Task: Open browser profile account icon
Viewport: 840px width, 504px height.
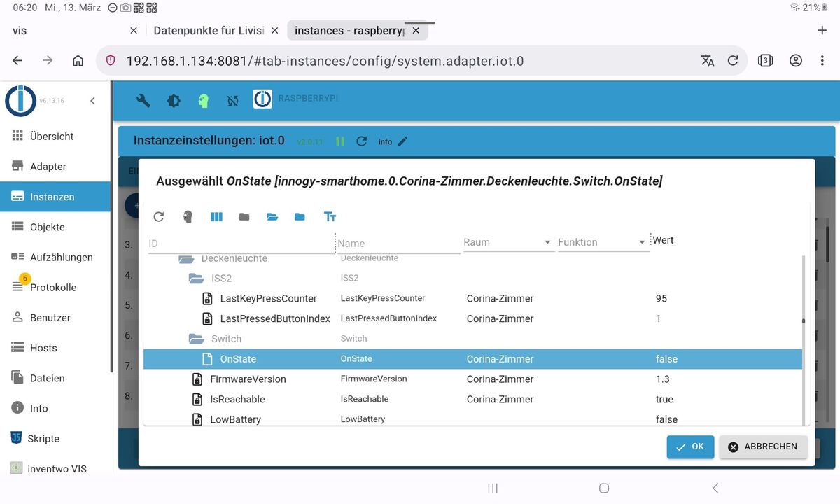Action: click(796, 61)
